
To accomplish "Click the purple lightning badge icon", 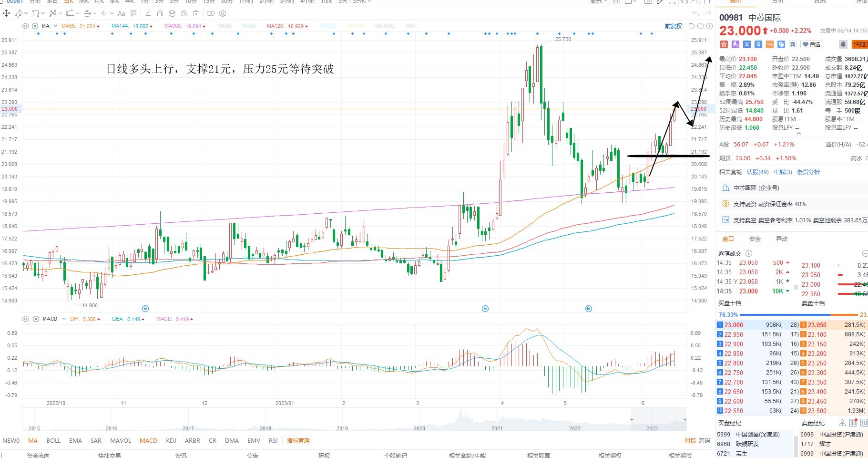I will pos(735,44).
